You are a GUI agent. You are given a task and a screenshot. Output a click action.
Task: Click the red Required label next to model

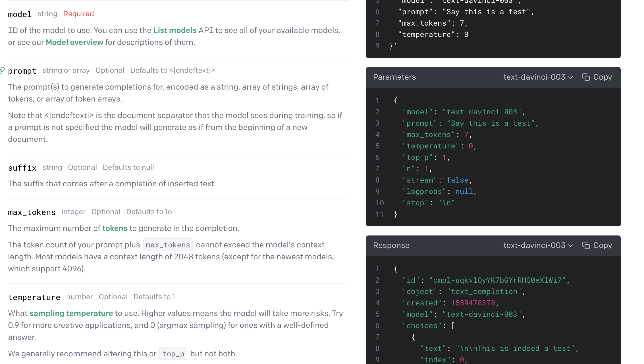pyautogui.click(x=78, y=14)
